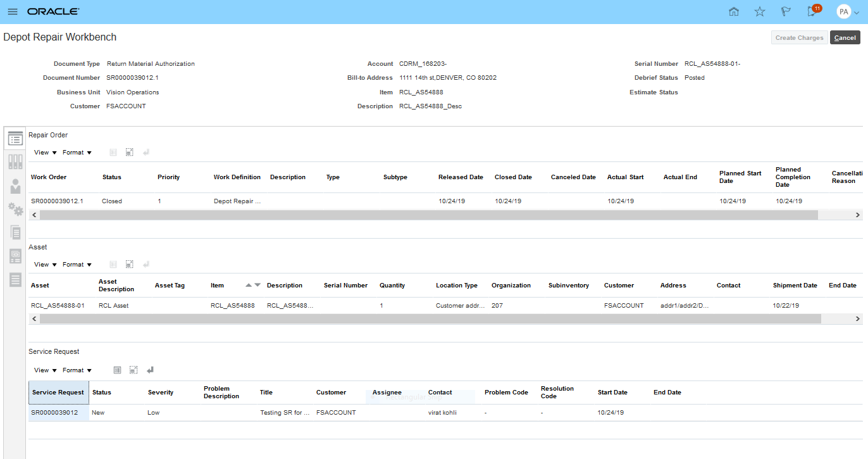Click the Oracle logo
This screenshot has height=459, width=868.
[x=53, y=11]
